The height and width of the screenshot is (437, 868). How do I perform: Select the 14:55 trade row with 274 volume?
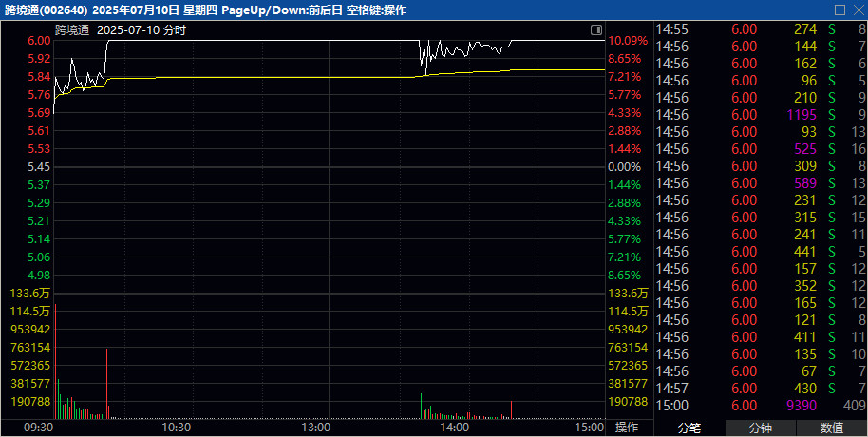(x=760, y=29)
